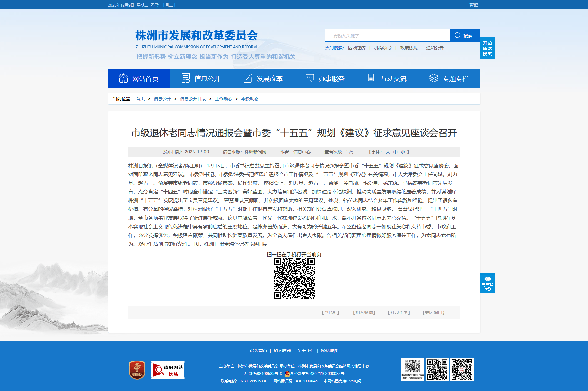Viewport: 588px width, 391px height.
Task: Click the pencil edit icon beside 发展改革
Action: point(248,78)
